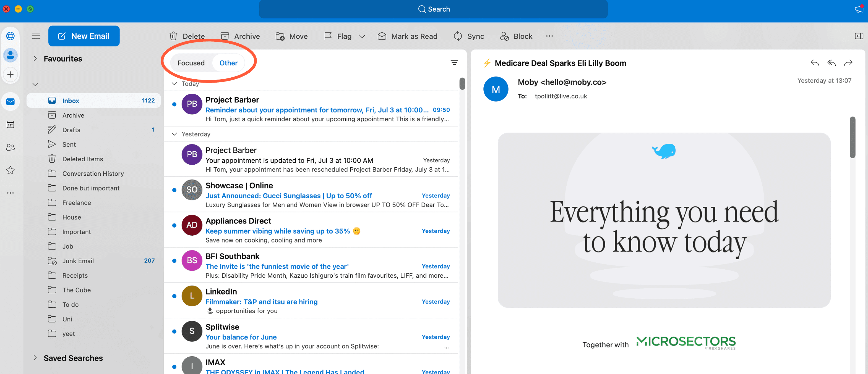Sync the mailbox
868x374 pixels.
click(469, 36)
